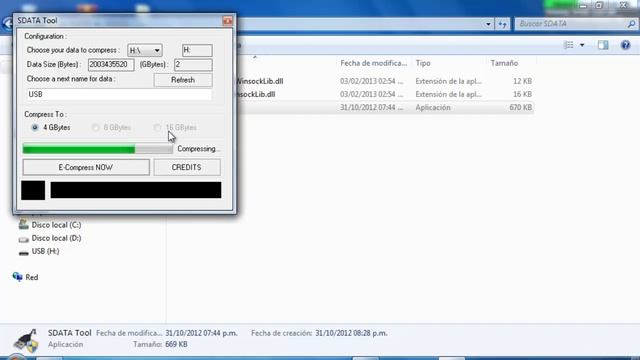Click the Buscar SDATA search box

pos(571,24)
